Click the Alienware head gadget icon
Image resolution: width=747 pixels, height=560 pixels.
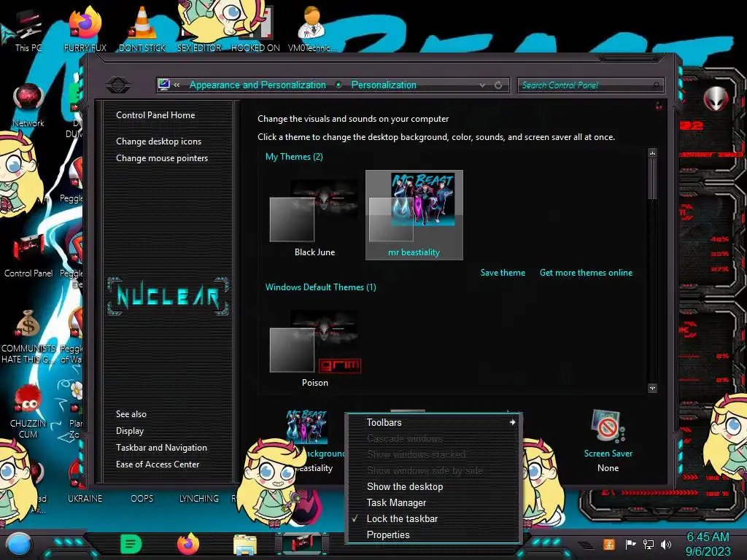716,98
